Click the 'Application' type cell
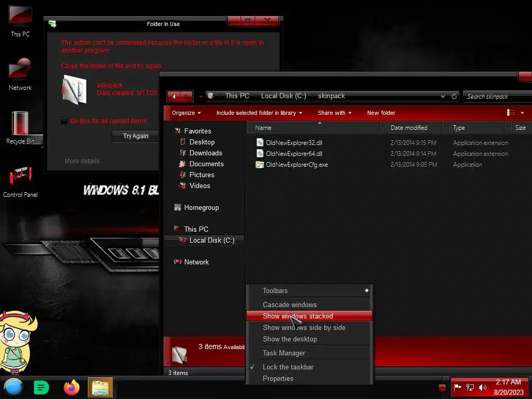 click(x=467, y=165)
